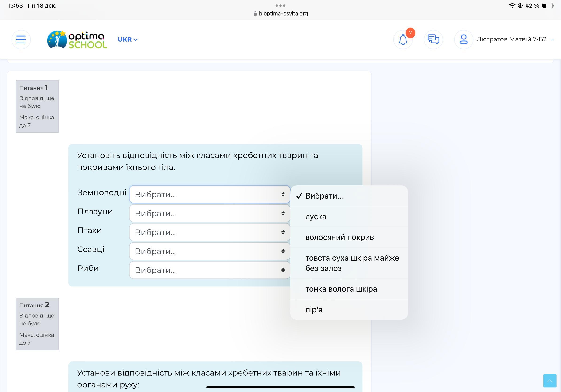Open the hamburger navigation menu
Screen dimensions: 561x392
click(x=21, y=39)
